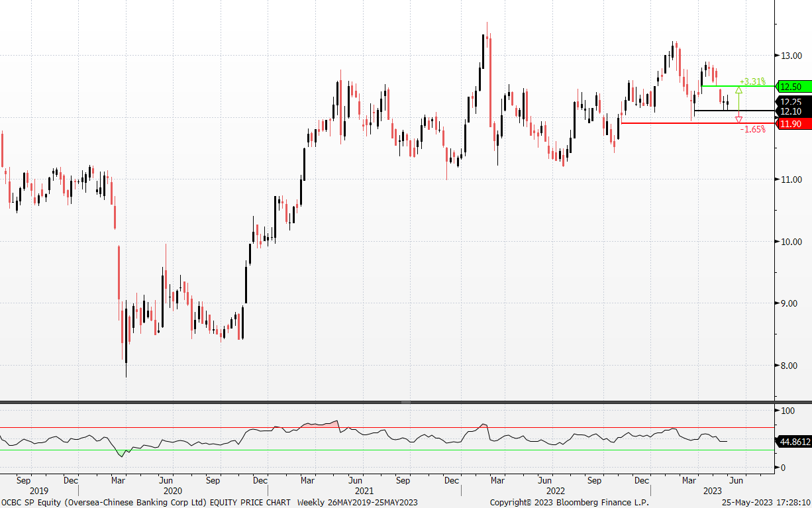Click the black 12.25 last price label
This screenshot has height=508, width=812.
click(792, 101)
